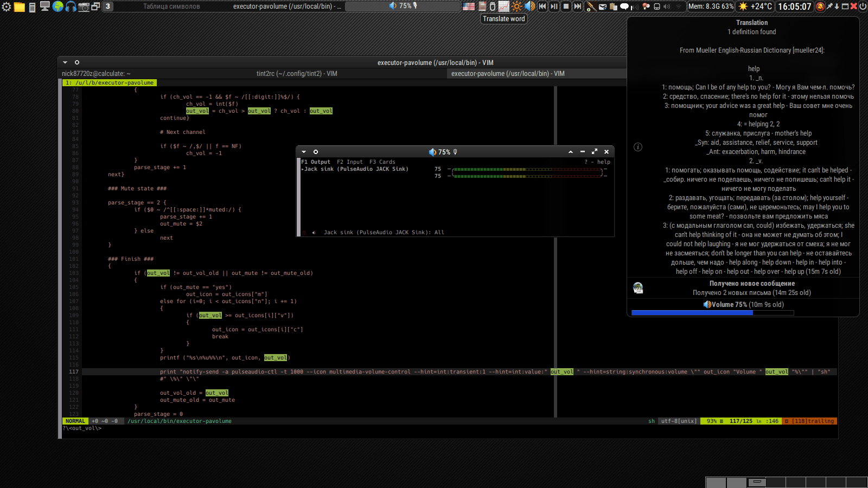
Task: Shade the mixer window with up arrow
Action: pos(571,152)
